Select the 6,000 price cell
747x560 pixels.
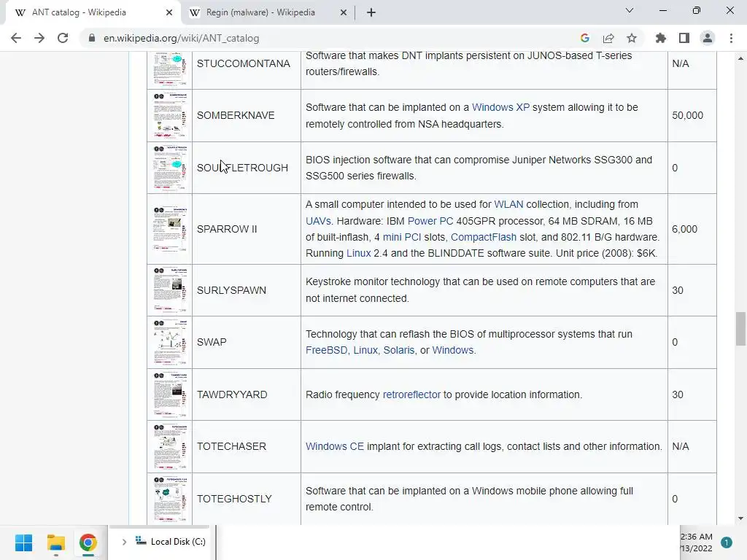tap(692, 229)
